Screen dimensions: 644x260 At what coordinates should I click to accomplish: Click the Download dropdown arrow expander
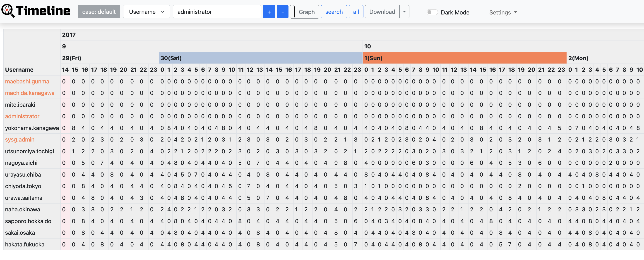point(404,12)
